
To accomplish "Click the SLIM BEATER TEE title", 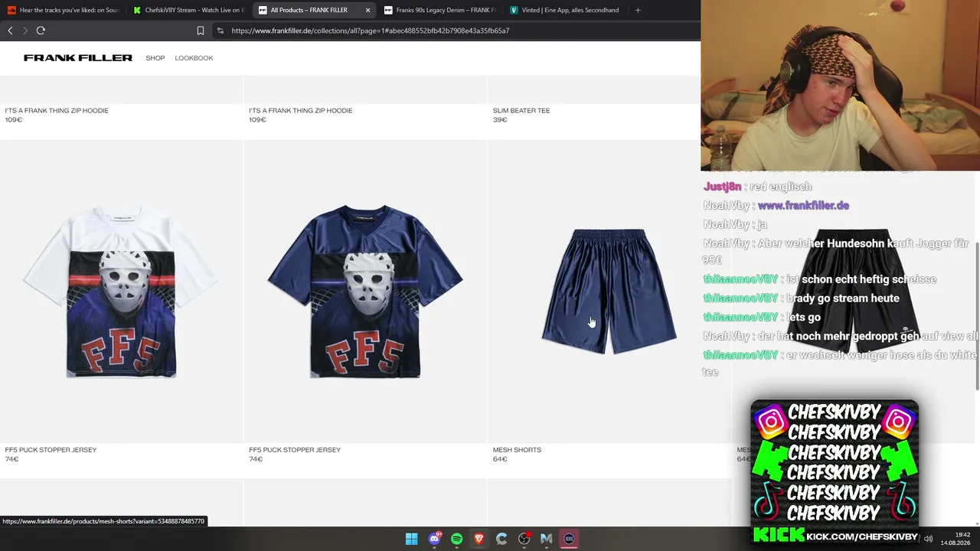I will pos(521,110).
